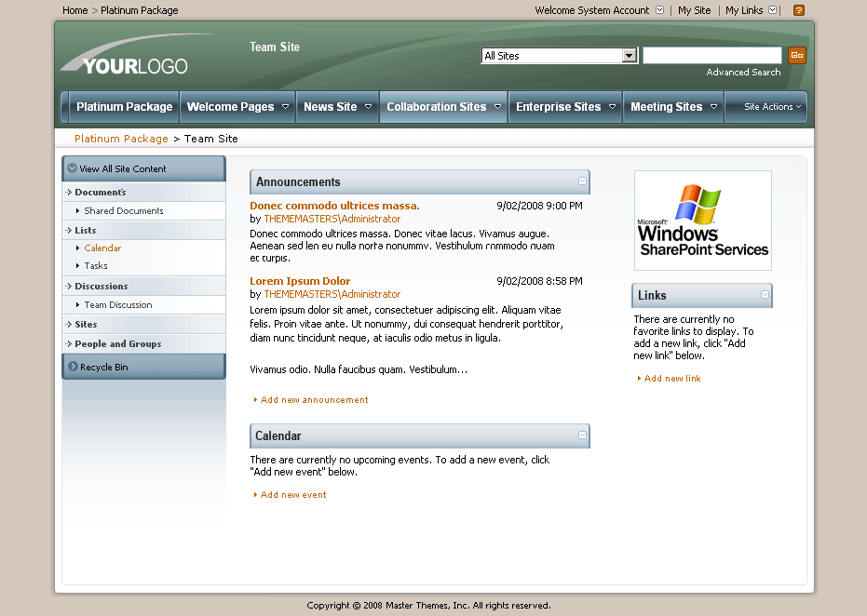867x616 pixels.
Task: Click the Go search button
Action: click(796, 55)
